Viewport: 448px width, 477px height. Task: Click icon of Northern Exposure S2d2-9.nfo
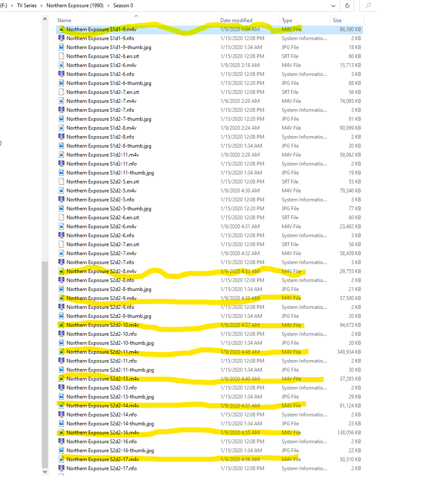coord(61,307)
